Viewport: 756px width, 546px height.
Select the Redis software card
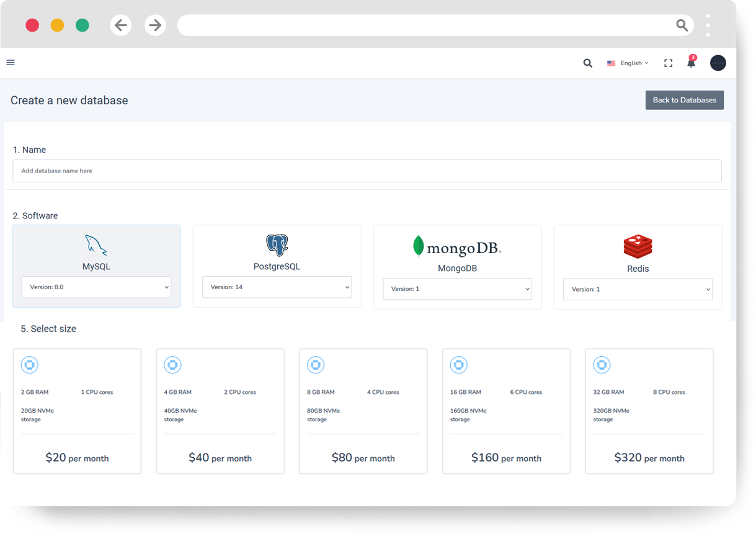point(638,257)
